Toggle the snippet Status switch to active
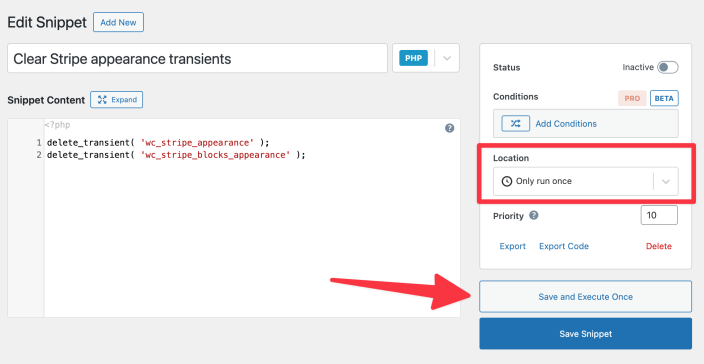 coord(668,68)
